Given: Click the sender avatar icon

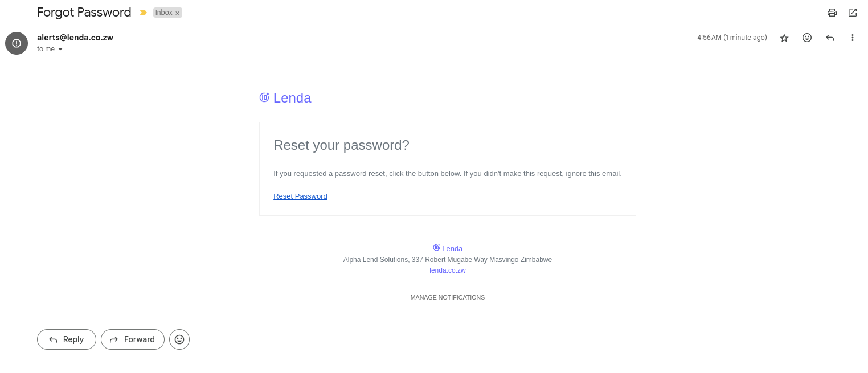Looking at the screenshot, I should [17, 43].
